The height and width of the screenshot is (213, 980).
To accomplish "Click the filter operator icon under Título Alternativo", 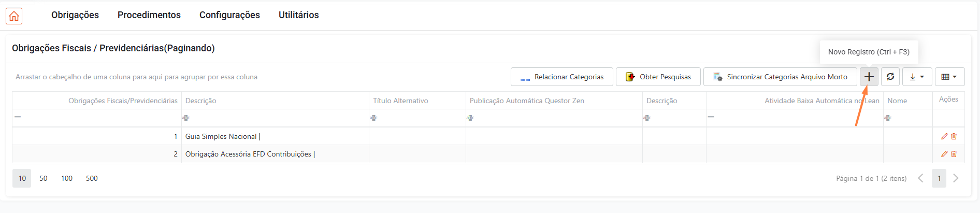I will [373, 118].
